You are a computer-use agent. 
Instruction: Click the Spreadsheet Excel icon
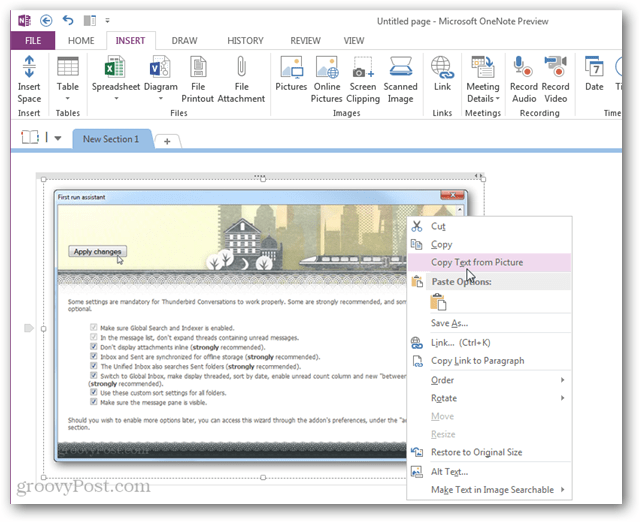[115, 67]
